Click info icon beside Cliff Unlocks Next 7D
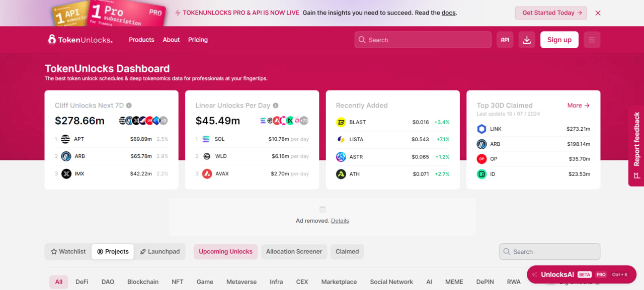 click(129, 106)
